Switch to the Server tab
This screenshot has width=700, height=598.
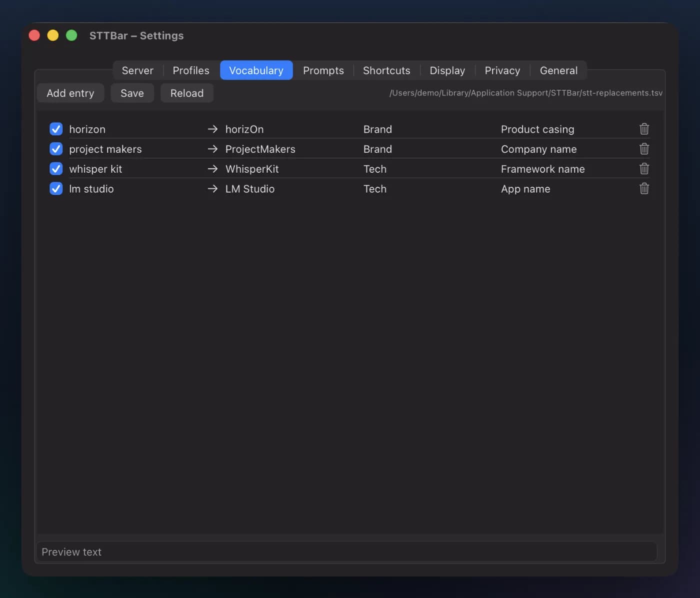137,71
